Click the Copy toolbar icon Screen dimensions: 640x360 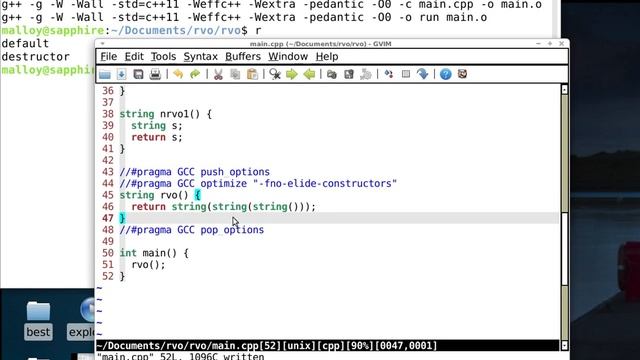[235, 74]
